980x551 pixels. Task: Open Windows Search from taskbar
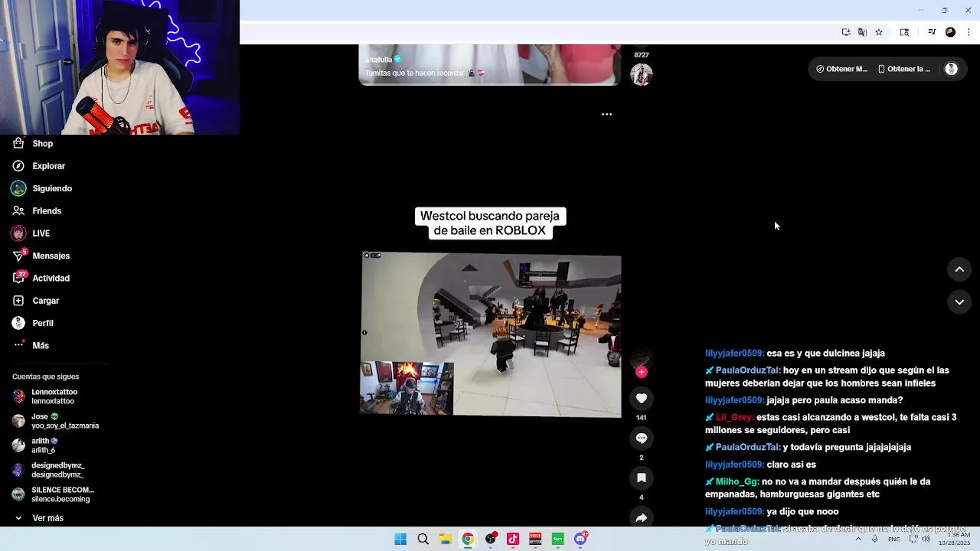click(x=423, y=539)
